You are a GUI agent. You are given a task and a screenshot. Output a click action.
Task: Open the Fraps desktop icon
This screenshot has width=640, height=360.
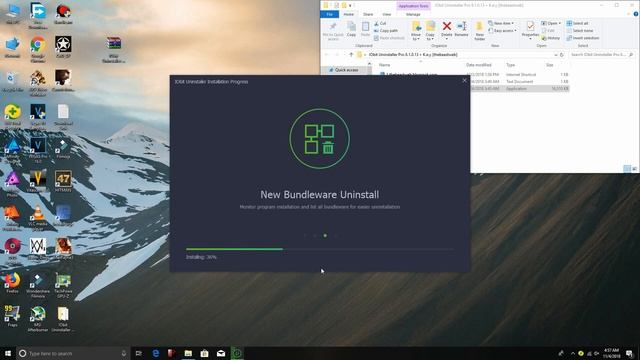[x=12, y=316]
